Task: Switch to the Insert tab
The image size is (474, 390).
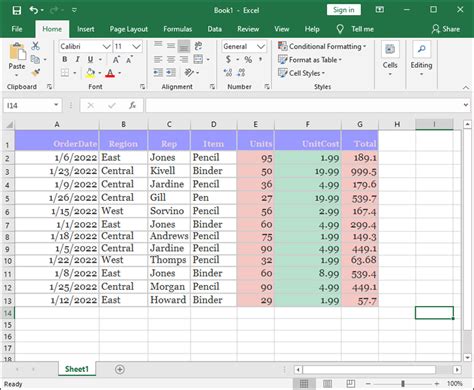Action: click(x=86, y=29)
